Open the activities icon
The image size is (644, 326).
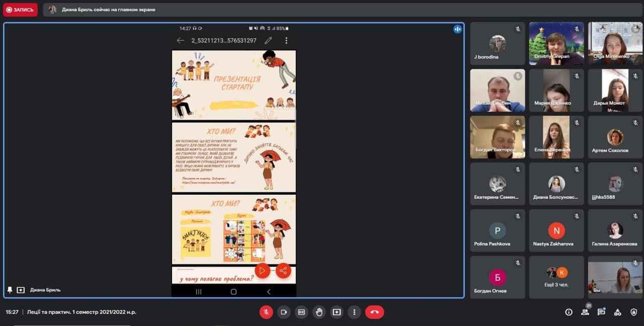618,312
